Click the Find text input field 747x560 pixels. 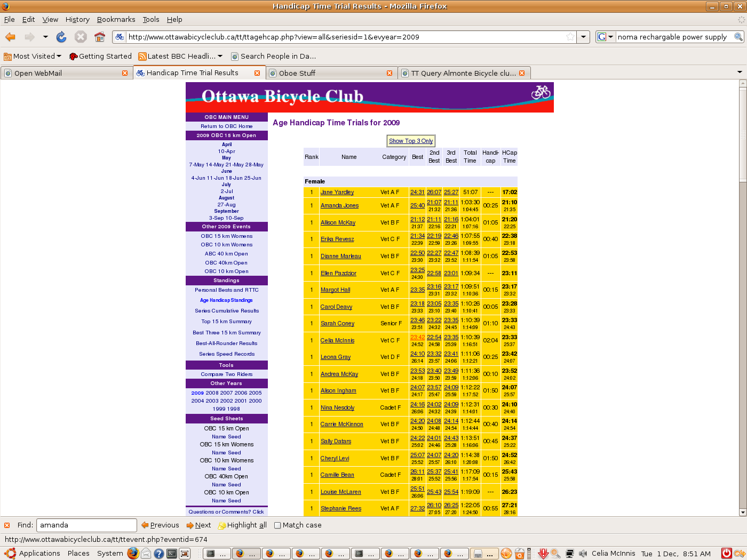click(86, 525)
